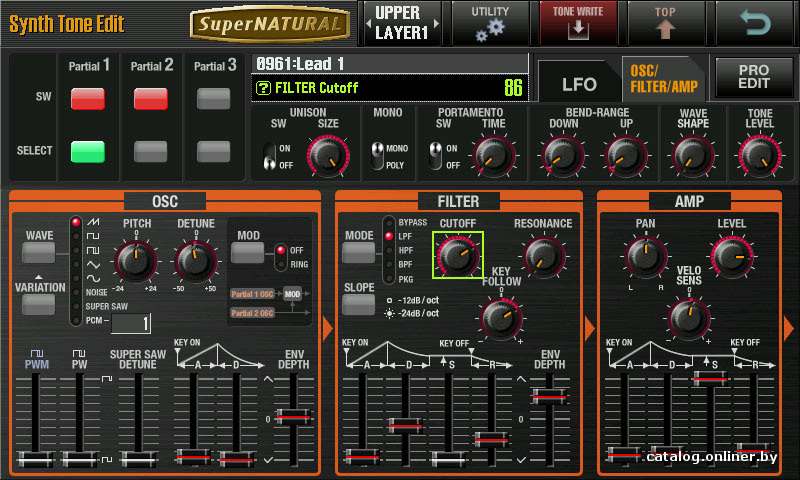This screenshot has height=480, width=800.
Task: Click the Filter Resonance knob
Action: click(543, 257)
